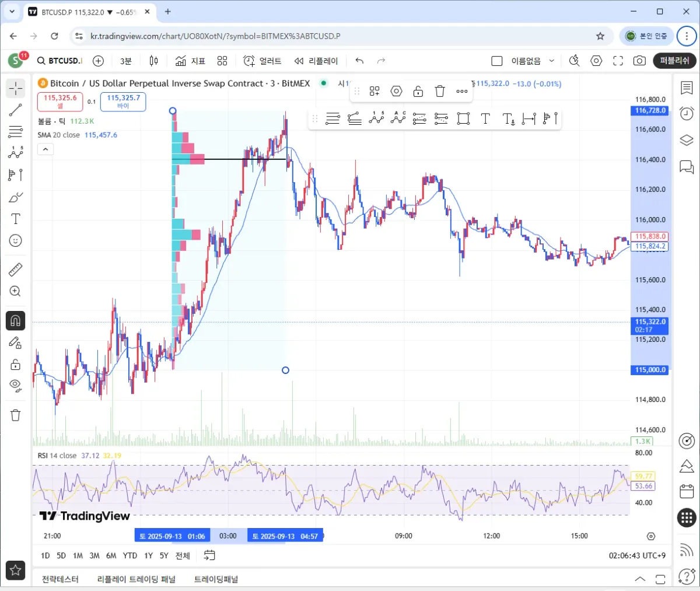
Task: Select the zoom-in magnifier tool
Action: [x=16, y=291]
